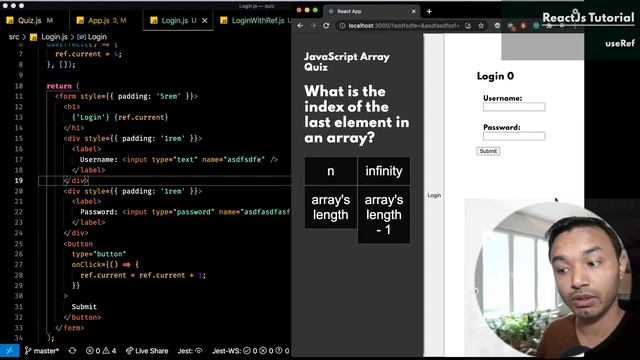Click the Username input field
This screenshot has width=640, height=360.
coord(514,107)
